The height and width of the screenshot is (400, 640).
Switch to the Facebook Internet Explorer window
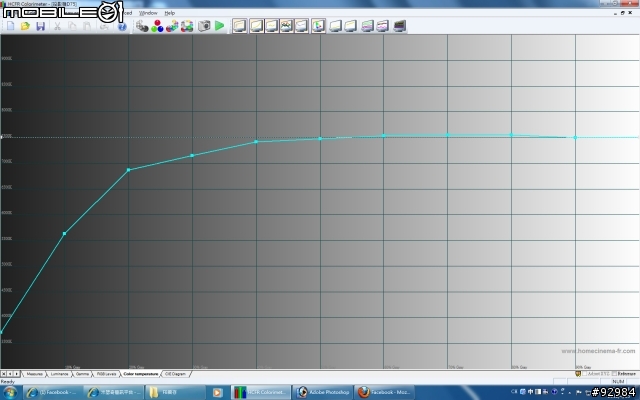click(x=52, y=393)
